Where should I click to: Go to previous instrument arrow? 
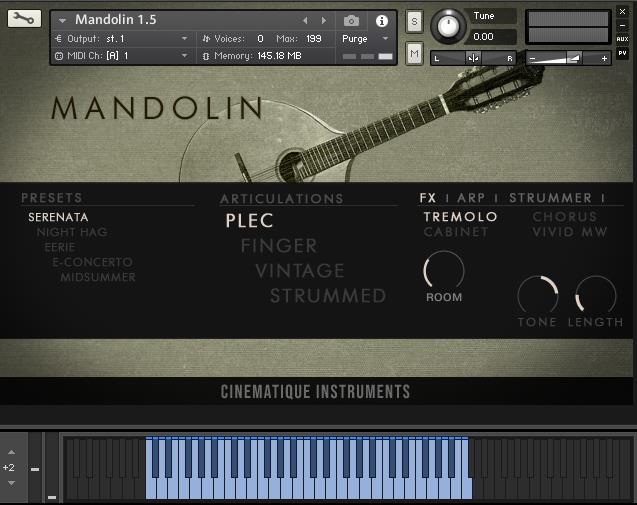tap(305, 20)
